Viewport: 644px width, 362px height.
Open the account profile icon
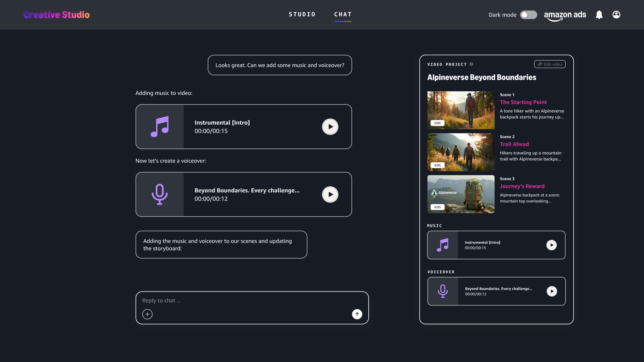point(616,15)
